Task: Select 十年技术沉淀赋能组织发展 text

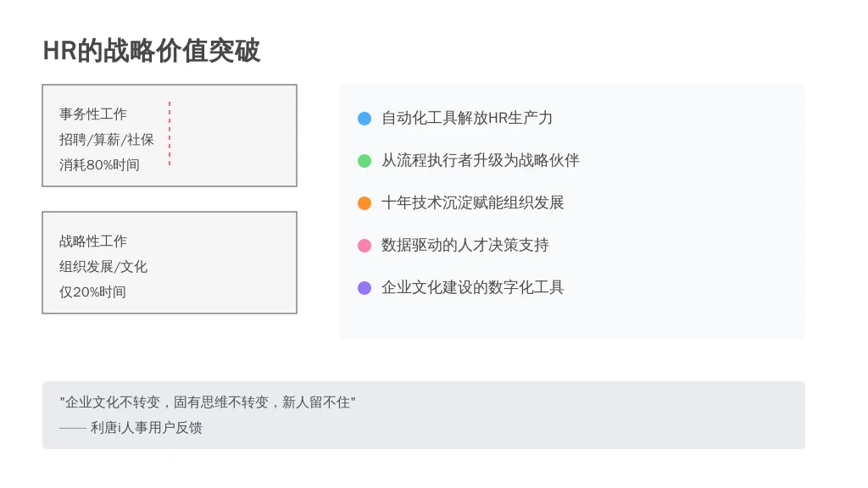Action: pos(472,202)
